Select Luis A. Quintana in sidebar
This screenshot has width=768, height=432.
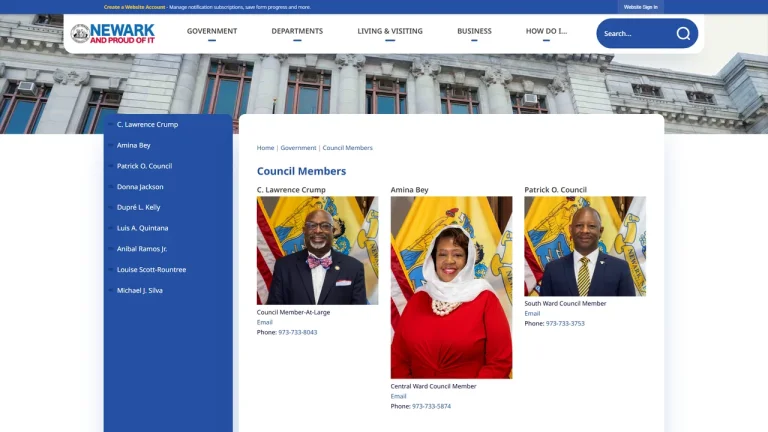[x=143, y=228]
